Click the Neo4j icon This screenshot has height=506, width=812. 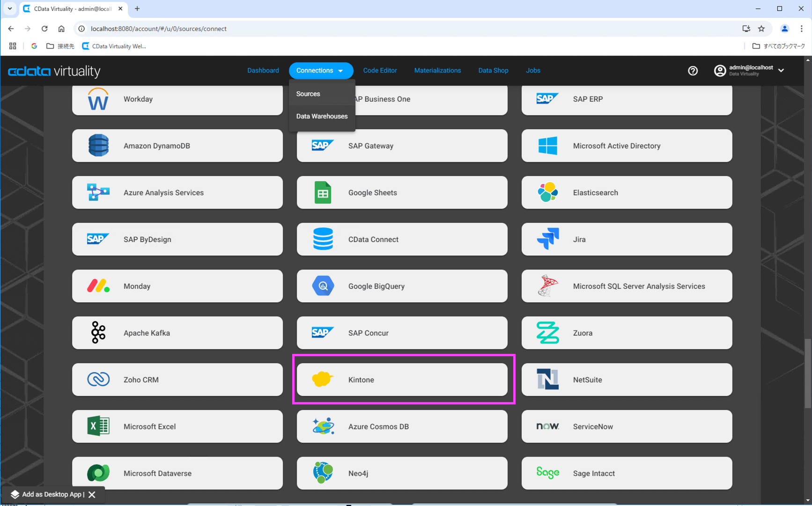click(323, 473)
